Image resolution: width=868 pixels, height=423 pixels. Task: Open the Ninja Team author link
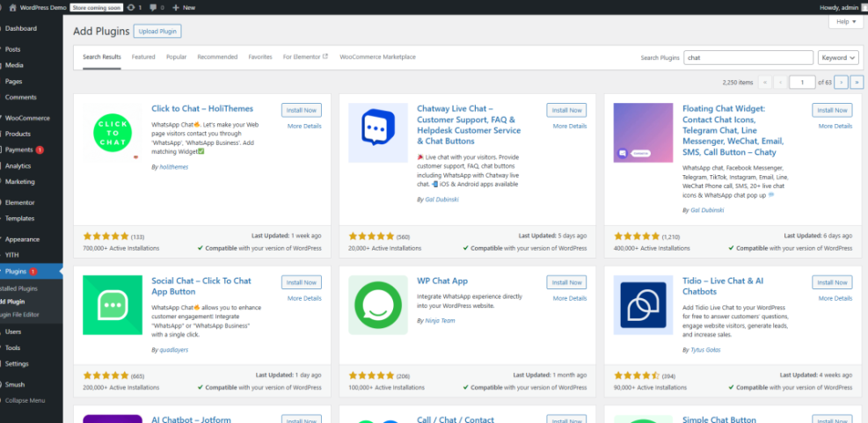pos(440,321)
